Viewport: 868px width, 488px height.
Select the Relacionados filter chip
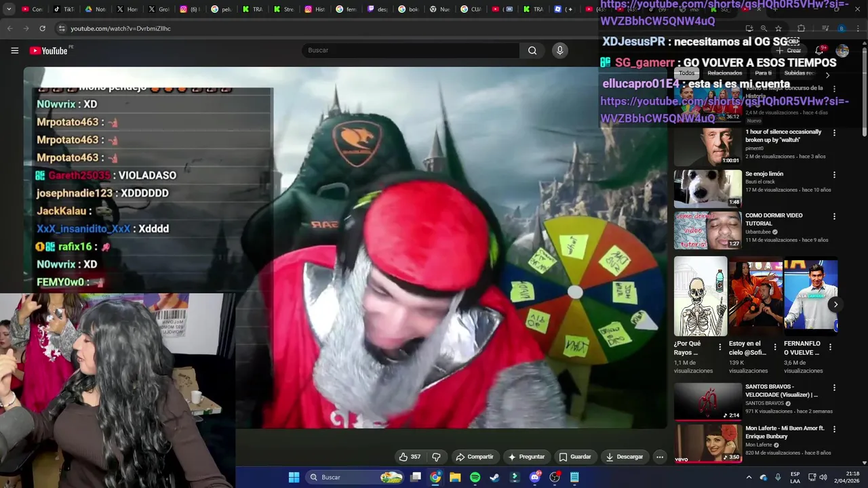tap(725, 73)
